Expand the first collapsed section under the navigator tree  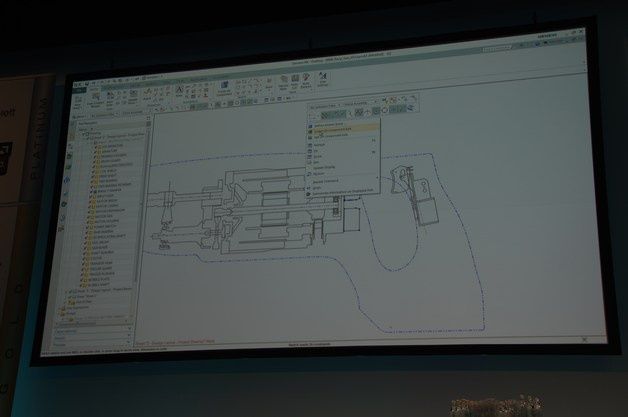[x=93, y=331]
